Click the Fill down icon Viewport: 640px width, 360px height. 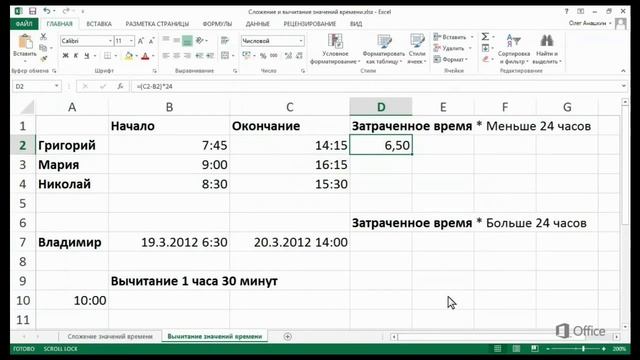point(485,48)
